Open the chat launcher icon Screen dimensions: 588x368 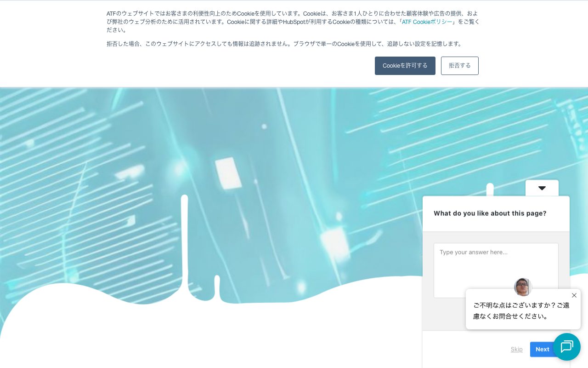pos(567,347)
